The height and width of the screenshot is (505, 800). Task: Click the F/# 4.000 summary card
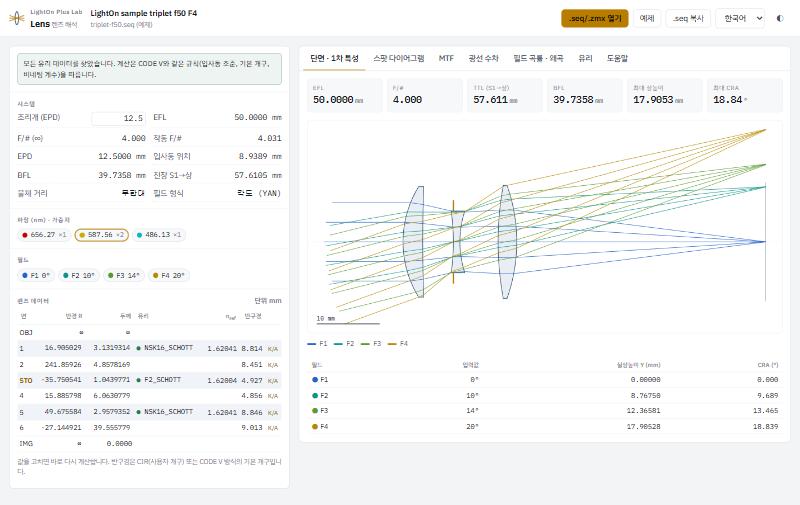coord(424,95)
